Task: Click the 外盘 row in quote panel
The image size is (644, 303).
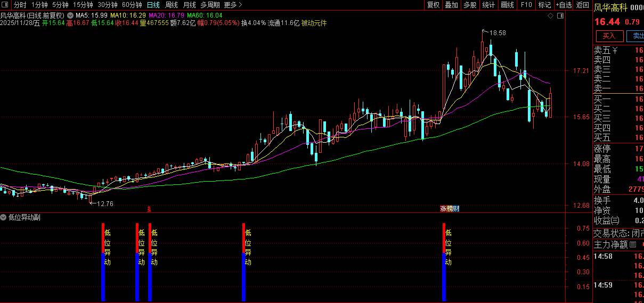Action: (618, 189)
